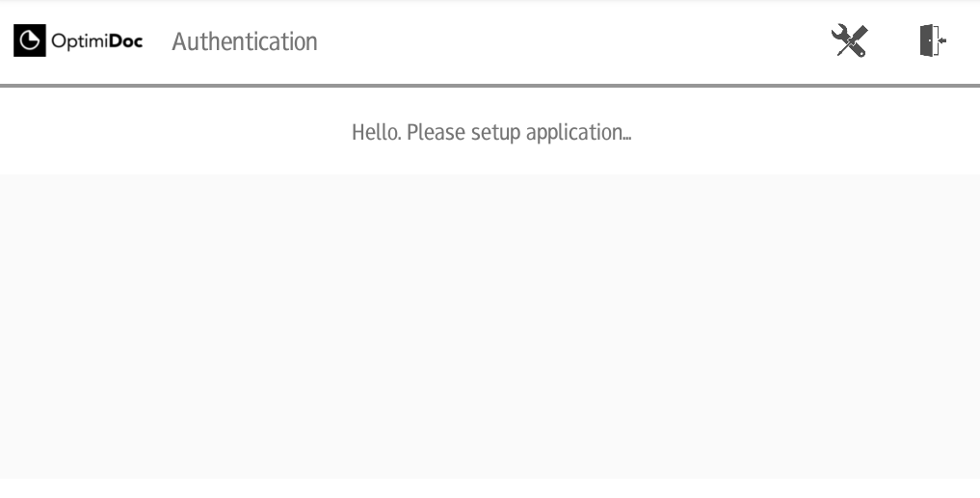Open application settings via the tools icon
Image resolution: width=980 pixels, height=498 pixels.
point(849,40)
